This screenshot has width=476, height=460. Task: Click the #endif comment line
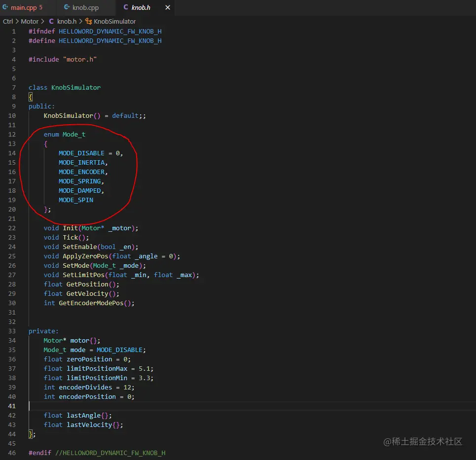tap(97, 453)
